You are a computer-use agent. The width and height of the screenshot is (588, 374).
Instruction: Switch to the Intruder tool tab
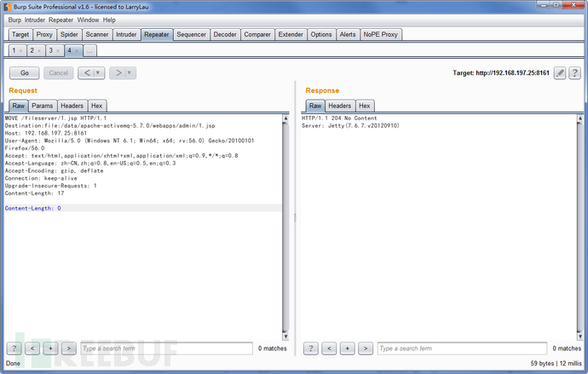[126, 34]
